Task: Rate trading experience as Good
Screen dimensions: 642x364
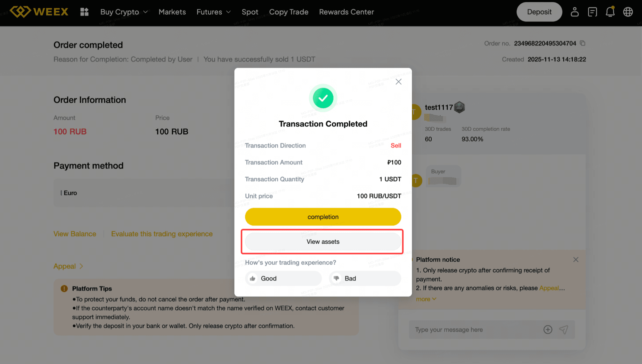Action: click(283, 278)
